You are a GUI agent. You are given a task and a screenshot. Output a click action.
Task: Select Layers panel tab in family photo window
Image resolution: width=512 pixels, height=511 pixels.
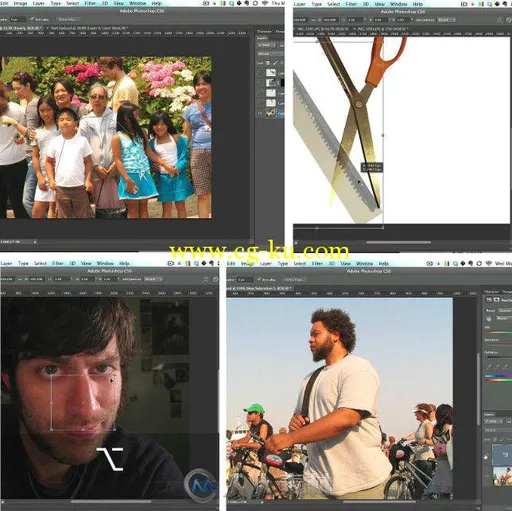pos(262,38)
